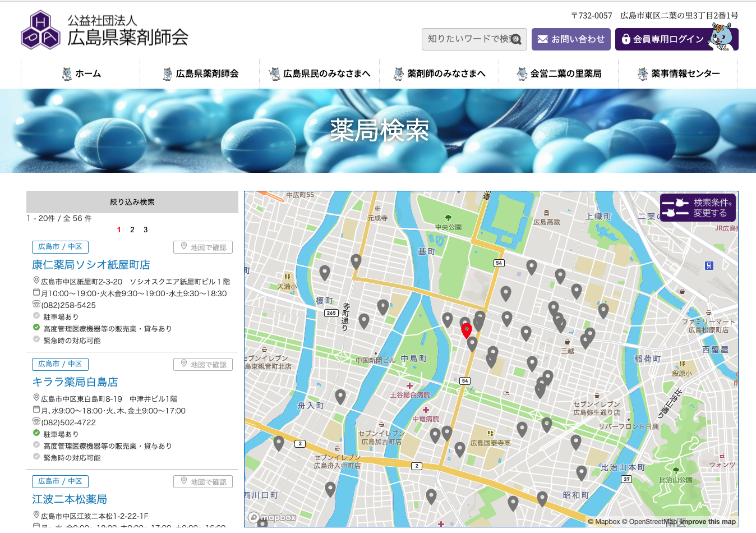Click the search magnifier icon

tap(517, 39)
